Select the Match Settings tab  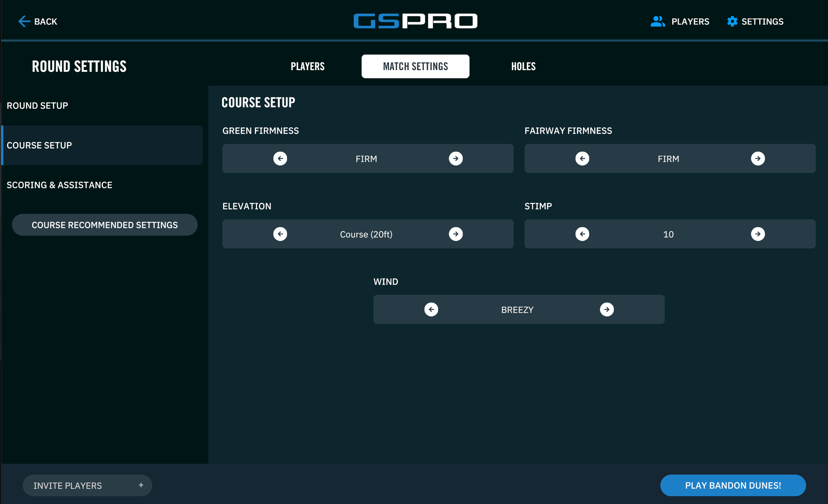click(x=415, y=66)
